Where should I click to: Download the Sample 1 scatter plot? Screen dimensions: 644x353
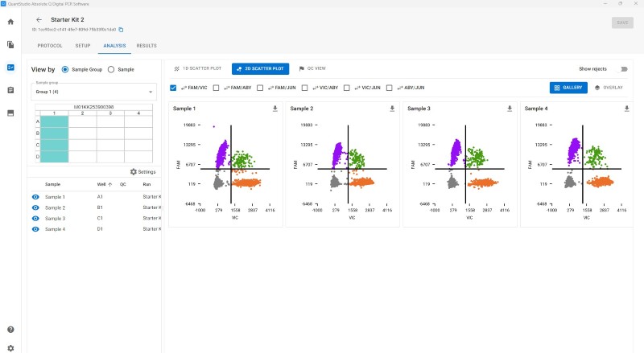(275, 109)
